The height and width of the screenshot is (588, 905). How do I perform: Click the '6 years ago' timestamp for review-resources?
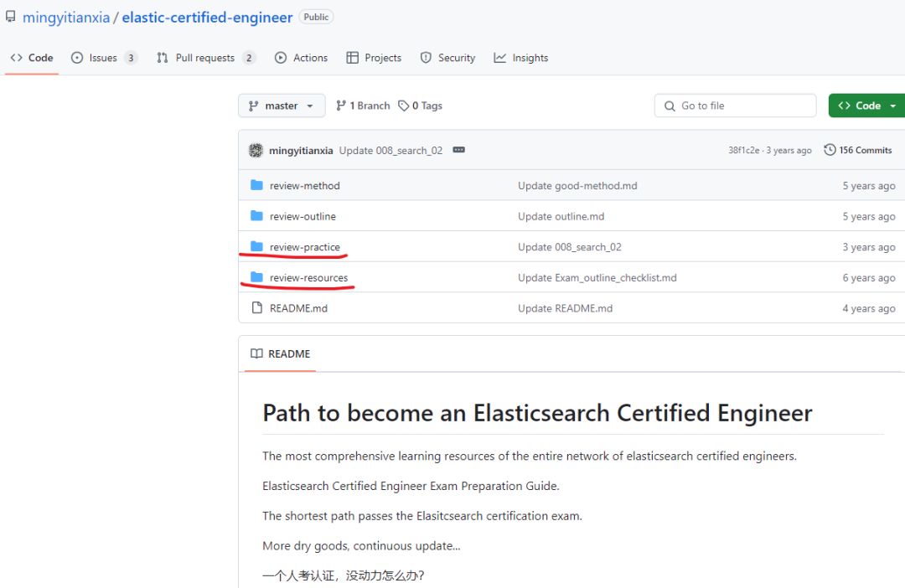(869, 277)
